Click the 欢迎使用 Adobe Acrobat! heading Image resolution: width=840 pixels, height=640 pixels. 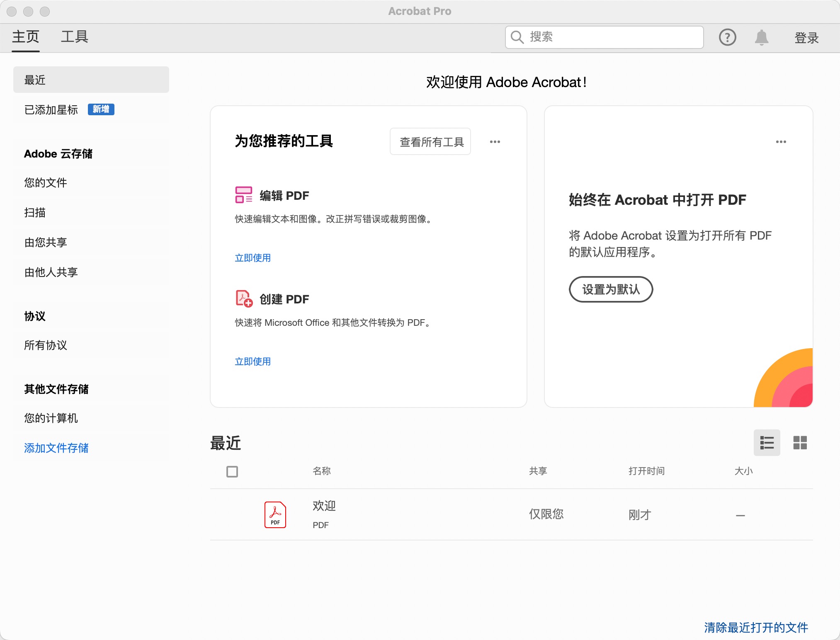pos(506,82)
